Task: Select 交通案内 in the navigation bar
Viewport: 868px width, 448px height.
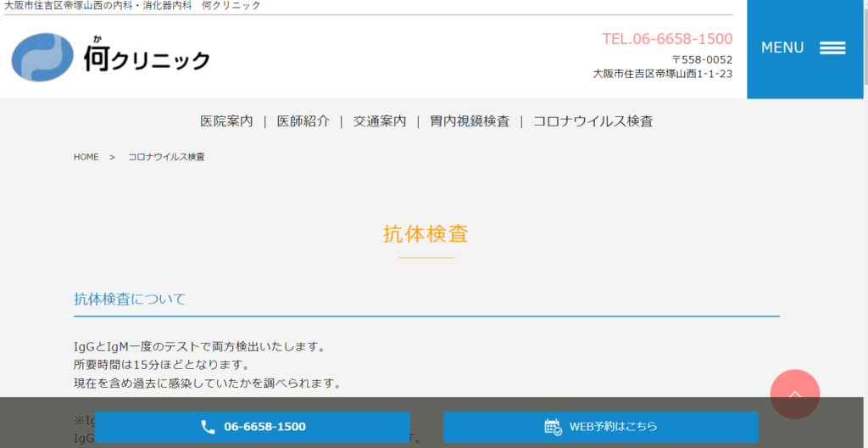Action: click(380, 121)
